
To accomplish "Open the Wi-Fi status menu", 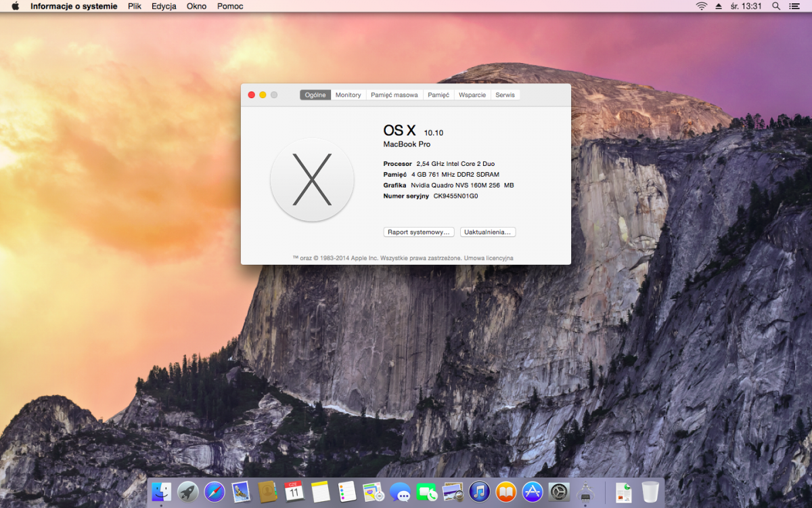I will click(701, 6).
